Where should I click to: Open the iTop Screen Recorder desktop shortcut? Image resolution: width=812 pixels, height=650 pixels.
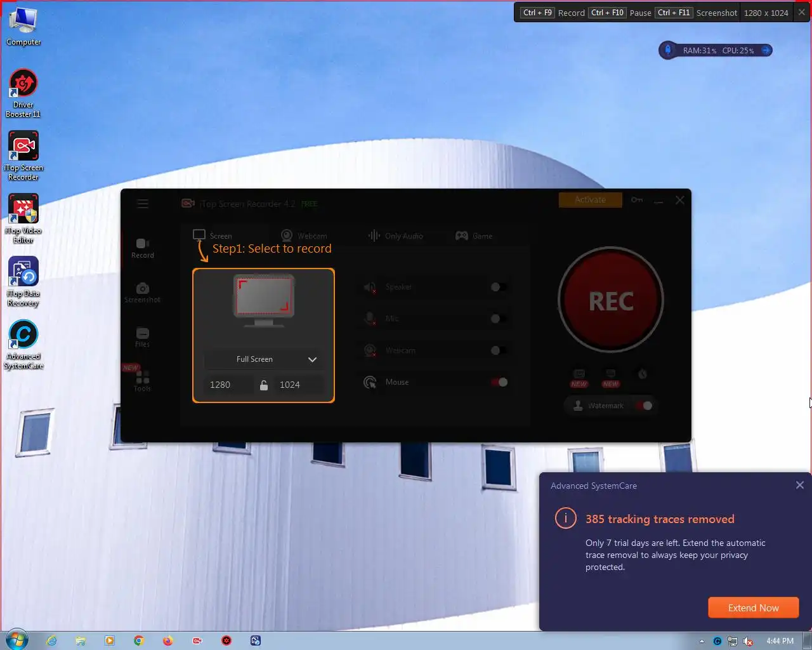click(23, 156)
